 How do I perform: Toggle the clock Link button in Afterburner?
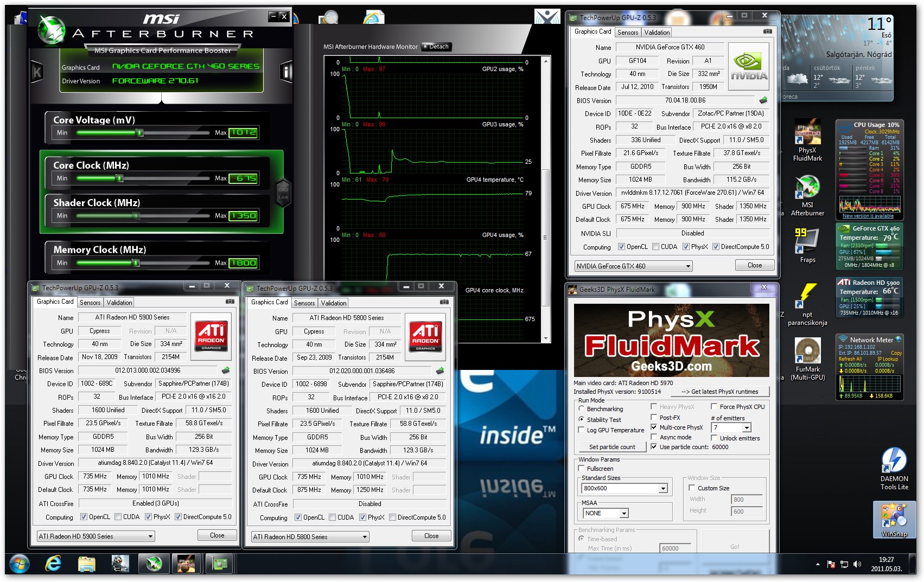pos(283,193)
